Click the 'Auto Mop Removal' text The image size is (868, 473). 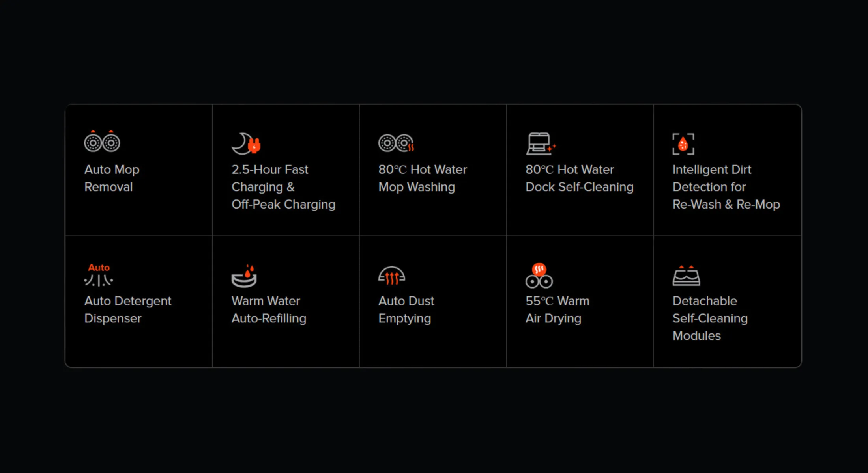[112, 178]
